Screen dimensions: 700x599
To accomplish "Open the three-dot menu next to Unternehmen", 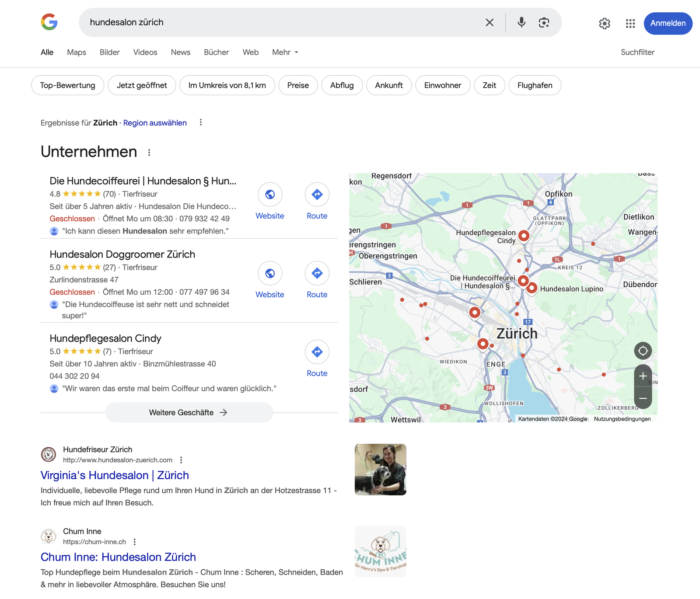I will pos(149,152).
